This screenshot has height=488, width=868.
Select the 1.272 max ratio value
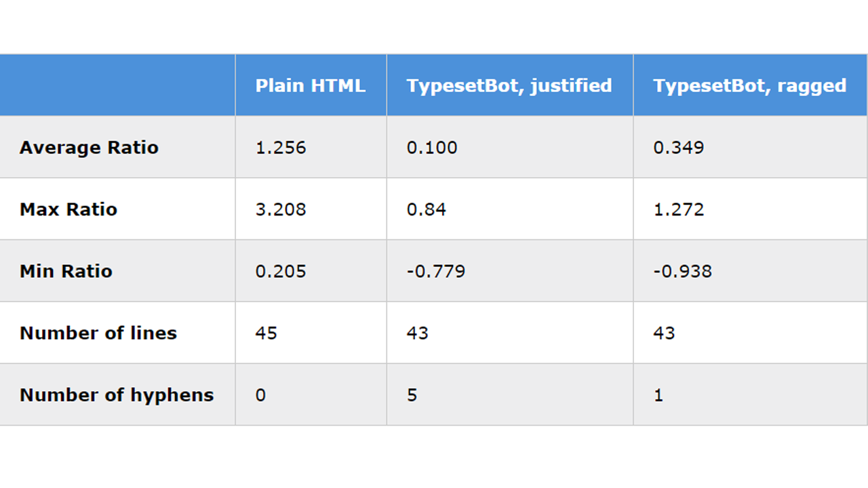click(679, 209)
